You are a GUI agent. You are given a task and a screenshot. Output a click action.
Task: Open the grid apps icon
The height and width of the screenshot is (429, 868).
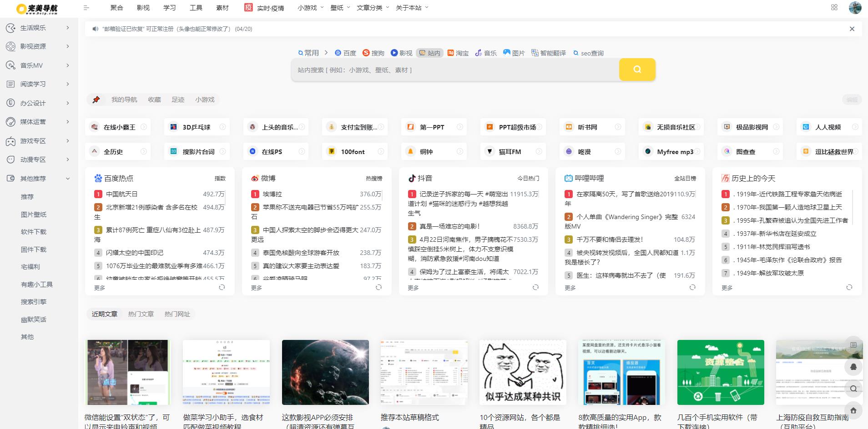(x=834, y=7)
